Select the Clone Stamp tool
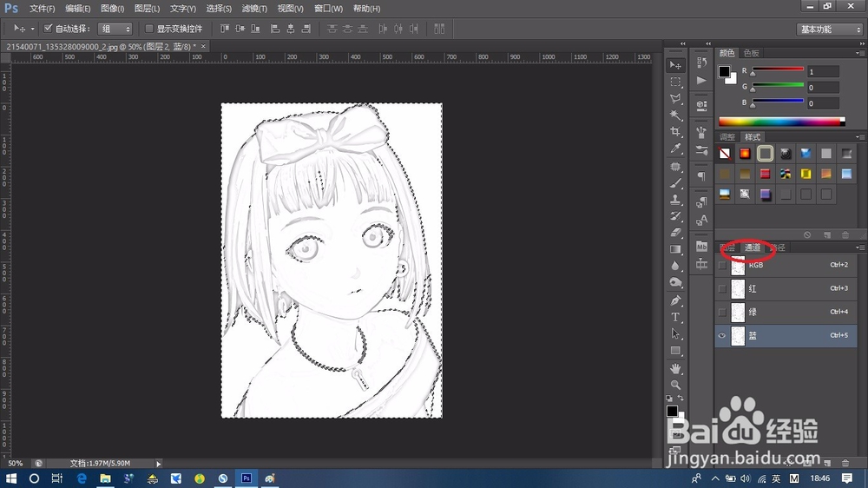 (675, 200)
